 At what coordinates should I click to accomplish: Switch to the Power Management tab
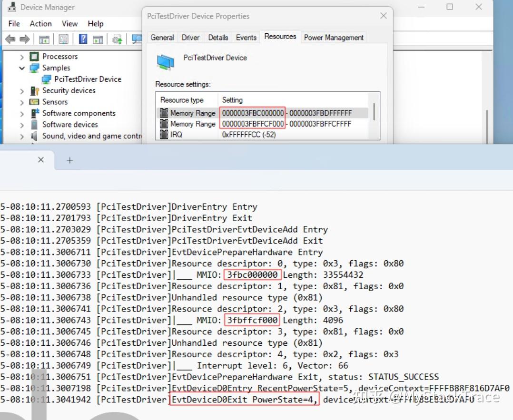pos(333,37)
